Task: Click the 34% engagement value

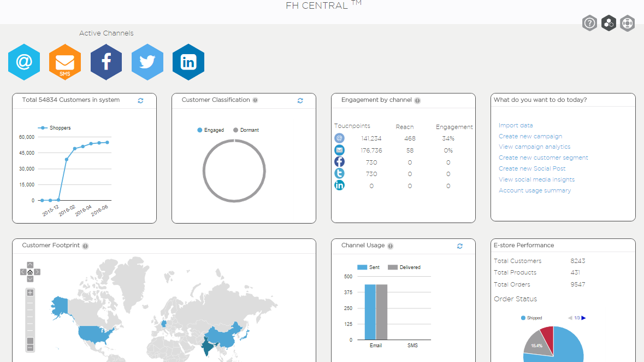Action: point(448,139)
